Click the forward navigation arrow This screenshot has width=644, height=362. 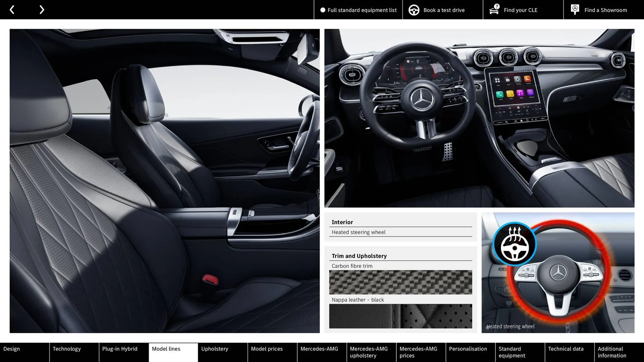click(x=42, y=9)
